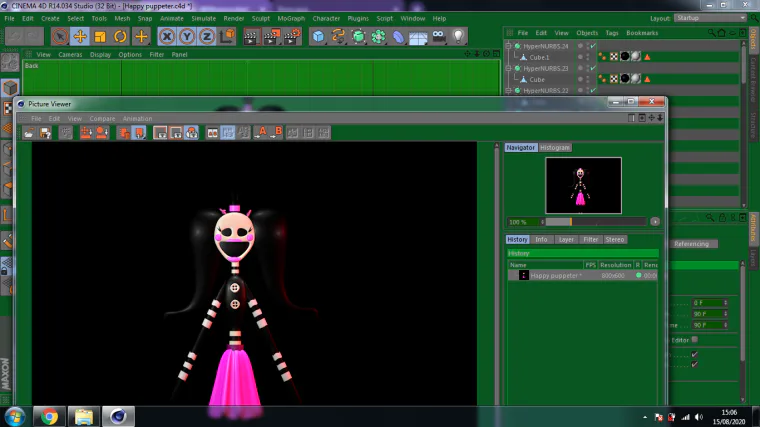Adjust the navigator zoom slider
760x427 pixels.
coord(596,222)
